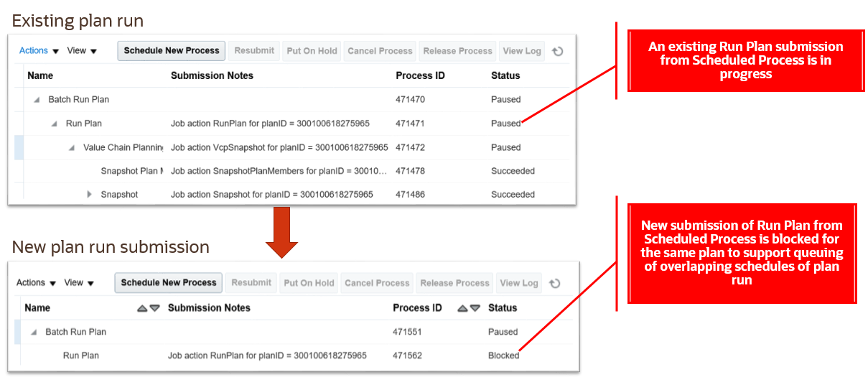868x380 pixels.
Task: Open View menu in upper toolbar
Action: [82, 51]
